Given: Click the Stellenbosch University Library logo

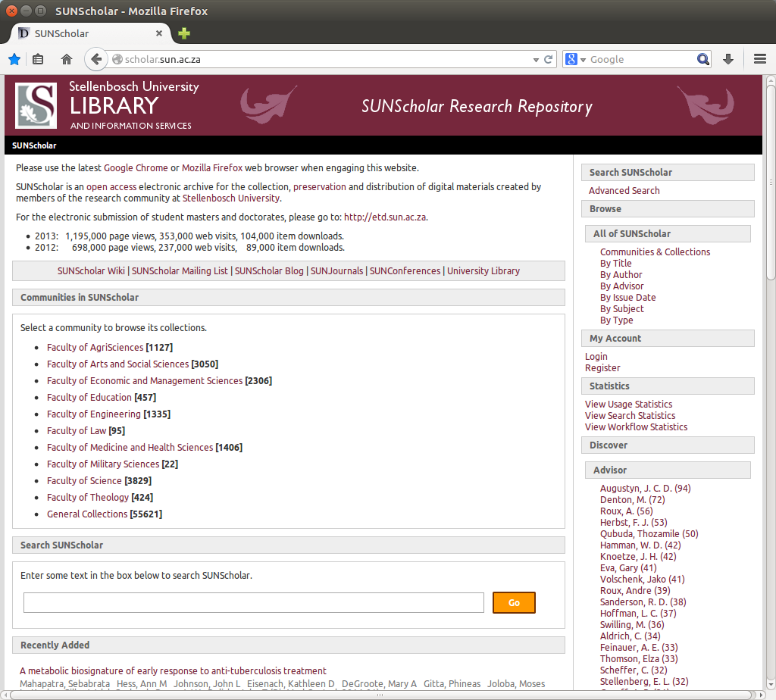Looking at the screenshot, I should click(36, 105).
